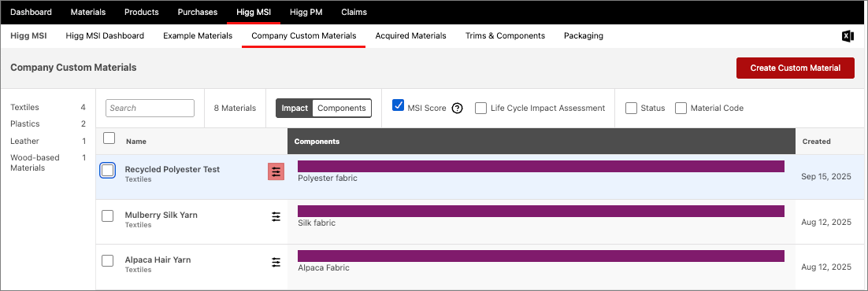The width and height of the screenshot is (868, 291).
Task: Click Mulberry Silk Yarn's 'Aug 12, 2025' date
Action: click(x=826, y=222)
